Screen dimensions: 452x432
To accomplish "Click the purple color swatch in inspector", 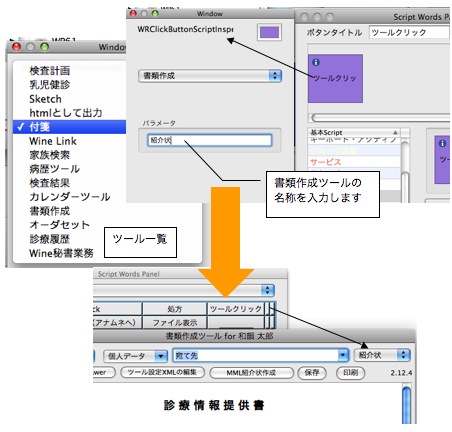I will click(269, 32).
